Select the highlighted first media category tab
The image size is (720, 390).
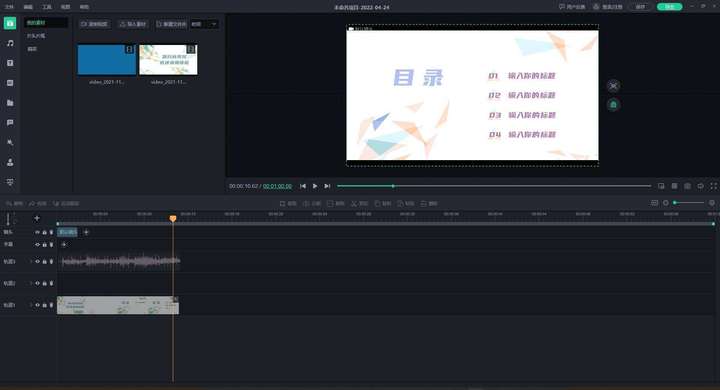coord(46,23)
